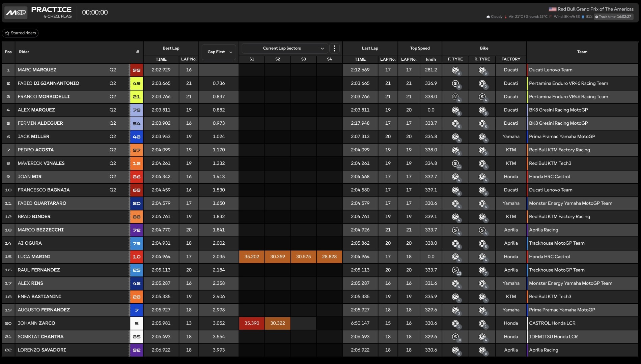
Task: Click the km/h column header
Action: pos(431,59)
